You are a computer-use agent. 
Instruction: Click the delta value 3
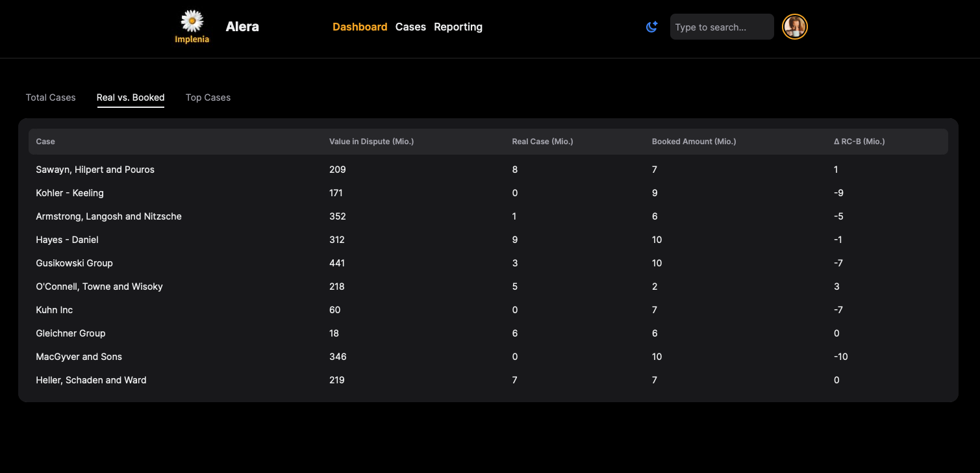click(x=836, y=287)
